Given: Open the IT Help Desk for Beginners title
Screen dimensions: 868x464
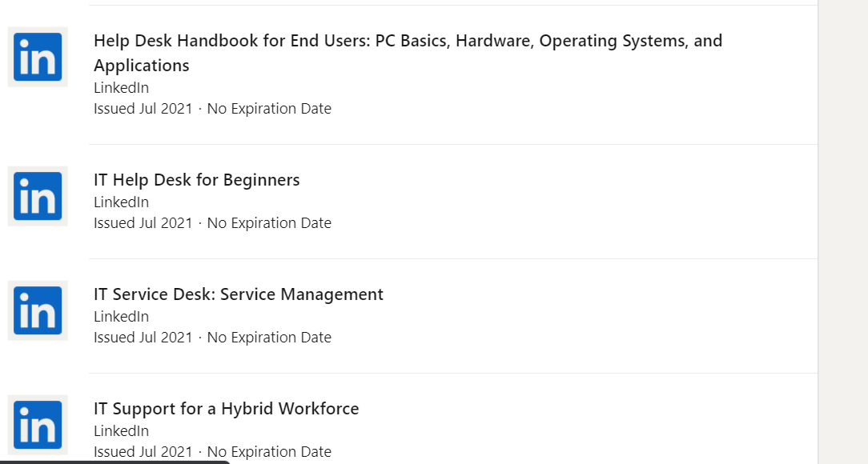Looking at the screenshot, I should coord(196,180).
